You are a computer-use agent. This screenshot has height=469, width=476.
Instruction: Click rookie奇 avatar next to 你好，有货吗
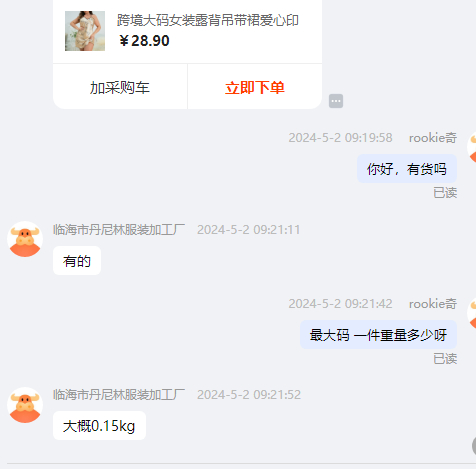coord(472,147)
